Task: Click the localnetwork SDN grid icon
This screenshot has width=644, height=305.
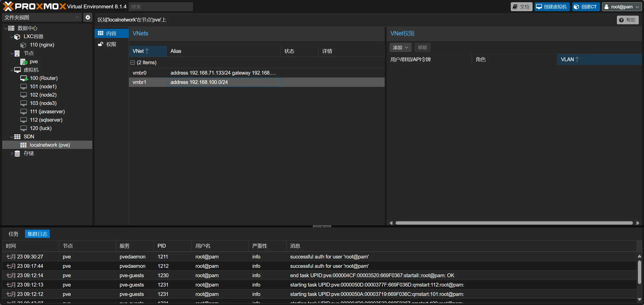Action: pos(23,145)
